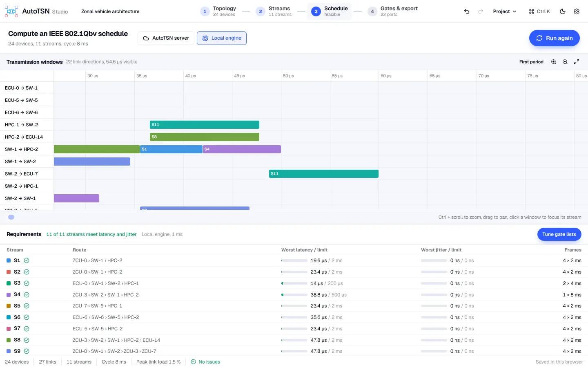The width and height of the screenshot is (588, 368).
Task: Click S6 check status icon
Action: pyautogui.click(x=27, y=317)
